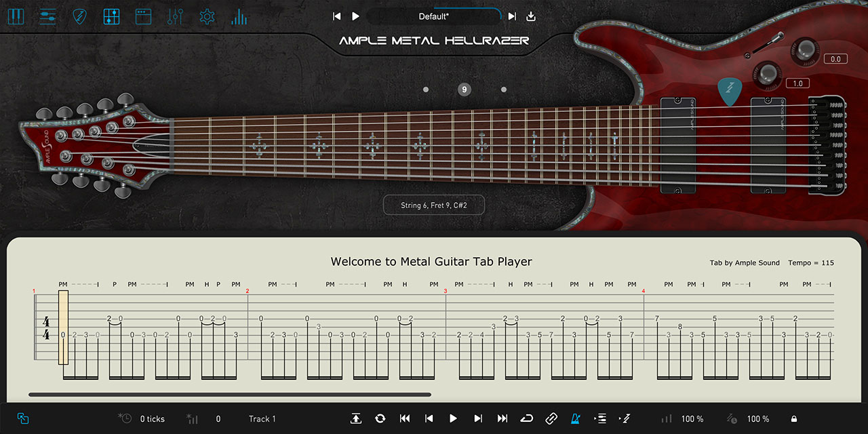Rewind to the start of the tab
Viewport: 868px width, 434px height.
pos(405,419)
